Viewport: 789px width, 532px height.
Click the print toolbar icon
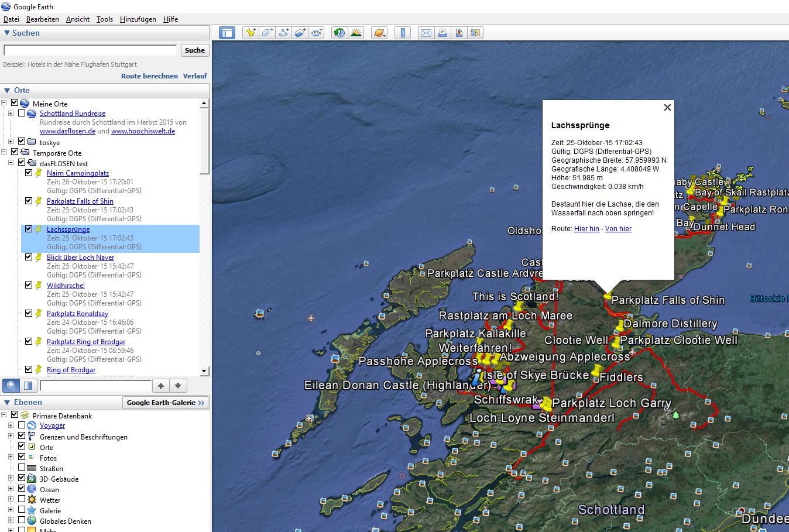click(x=442, y=33)
